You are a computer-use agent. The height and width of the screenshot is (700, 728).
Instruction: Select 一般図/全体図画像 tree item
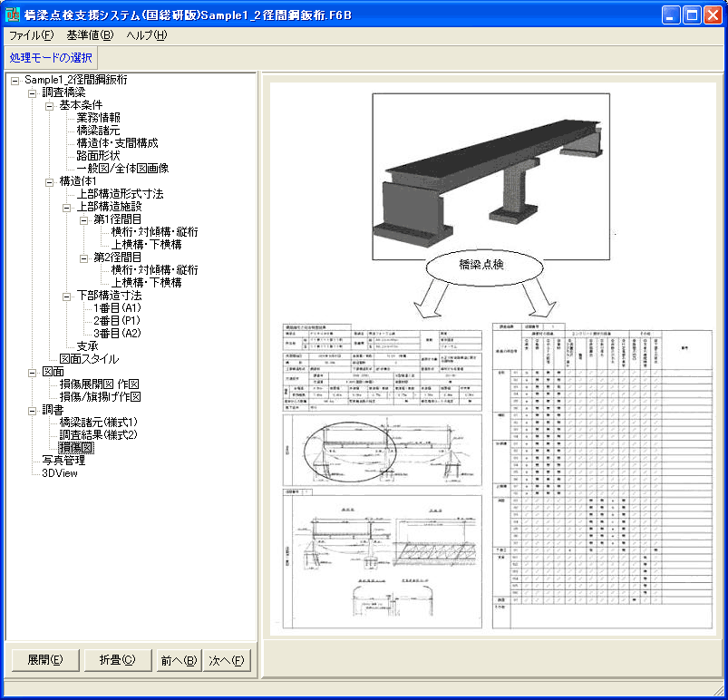point(122,168)
